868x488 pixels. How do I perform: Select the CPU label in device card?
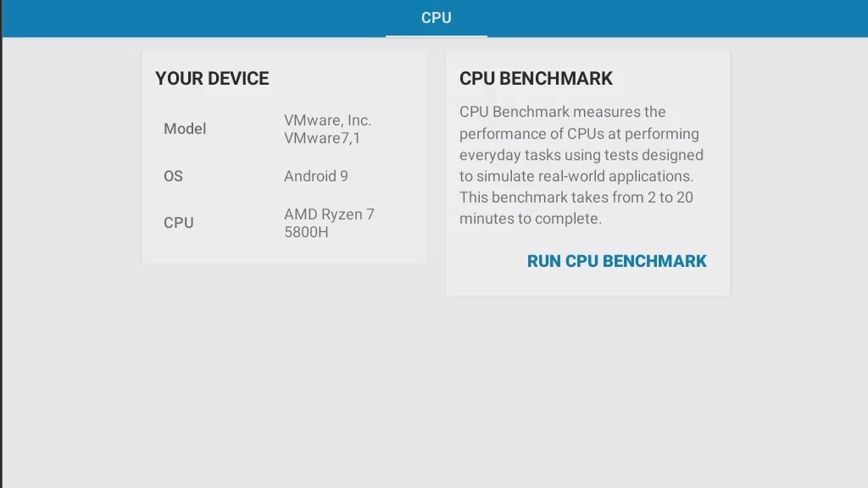tap(178, 223)
